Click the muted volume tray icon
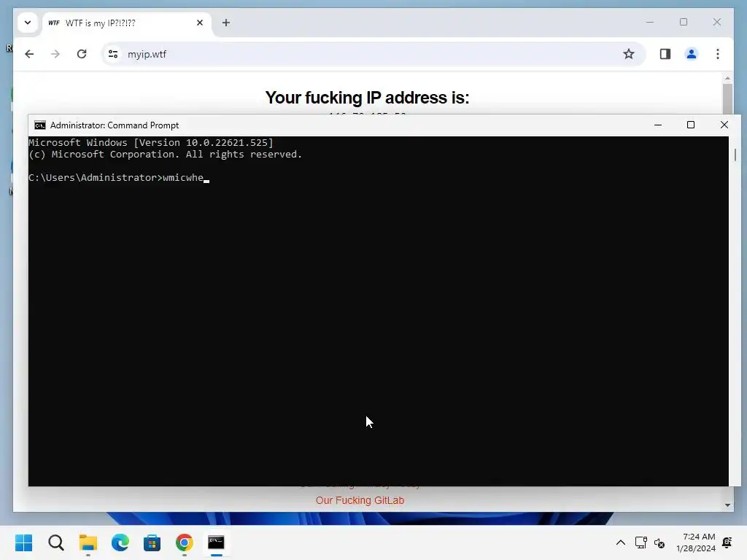Image resolution: width=747 pixels, height=560 pixels. [659, 542]
